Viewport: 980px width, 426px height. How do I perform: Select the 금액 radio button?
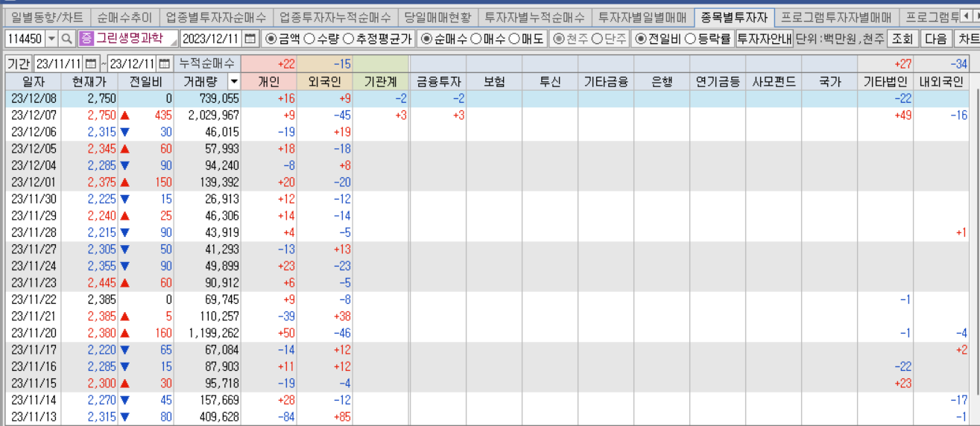pos(272,39)
